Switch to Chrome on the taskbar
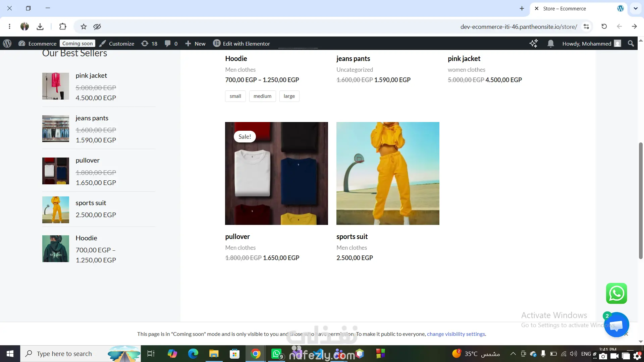 point(256,354)
